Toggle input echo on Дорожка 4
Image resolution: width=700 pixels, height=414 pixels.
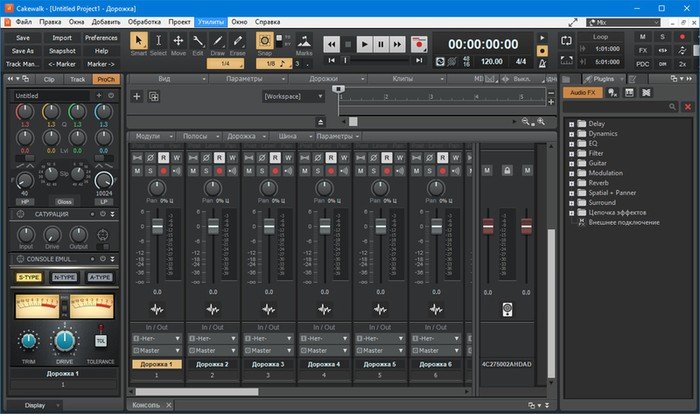[344, 171]
